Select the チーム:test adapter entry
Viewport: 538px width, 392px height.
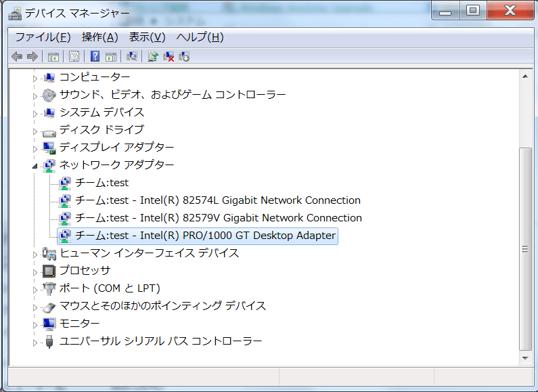[102, 183]
